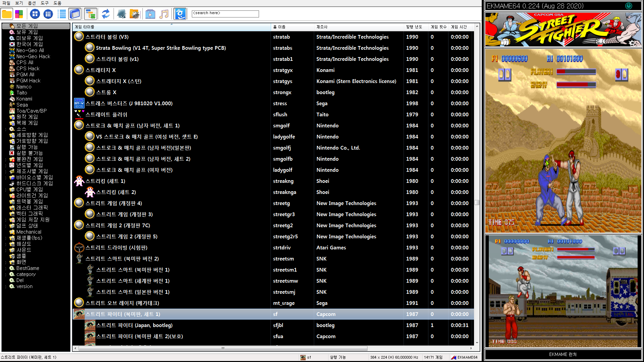Viewport: 644px width, 362px height.
Task: Select the Taito Bubble Bobble icon
Action: click(x=12, y=92)
